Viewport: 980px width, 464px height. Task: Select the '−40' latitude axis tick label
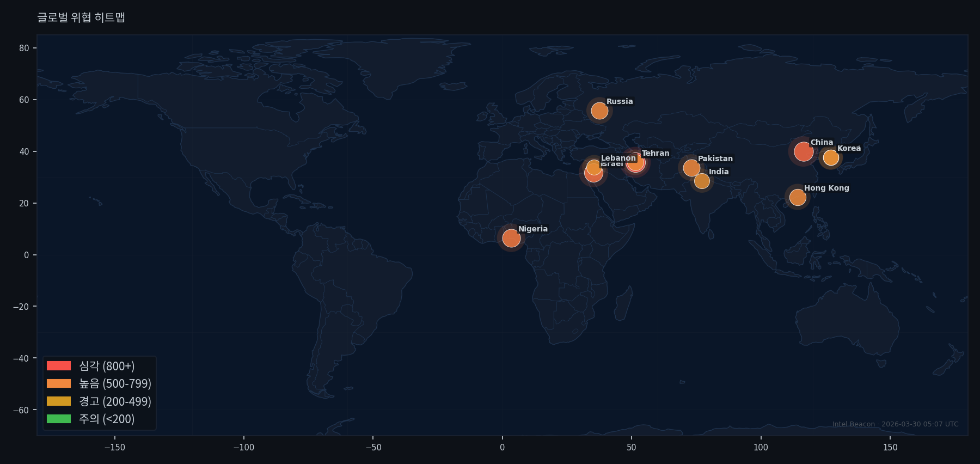(21, 358)
